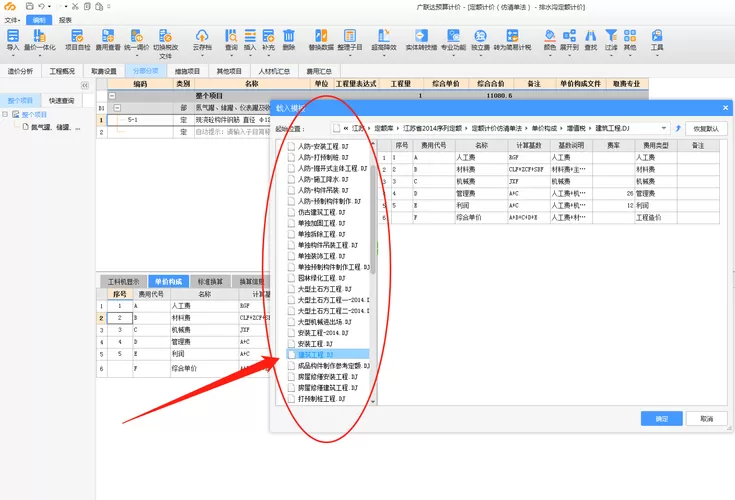Click the 过滤 filter funnel icon
This screenshot has width=735, height=500.
point(611,36)
